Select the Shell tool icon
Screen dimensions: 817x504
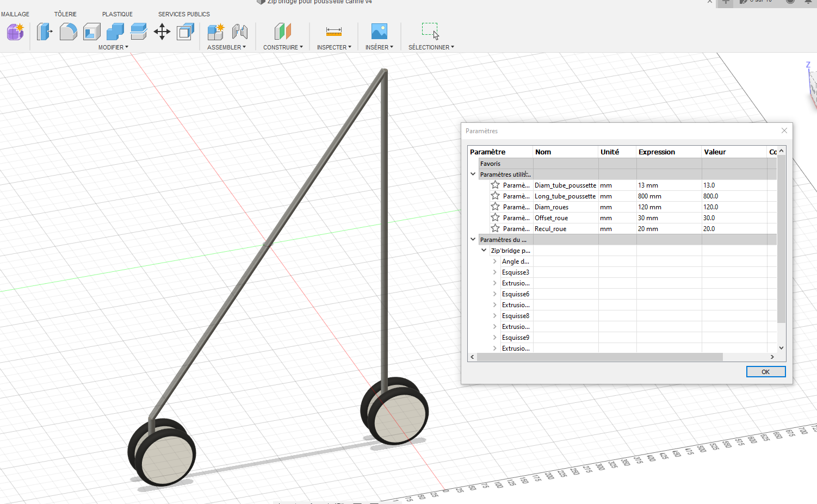[x=91, y=32]
